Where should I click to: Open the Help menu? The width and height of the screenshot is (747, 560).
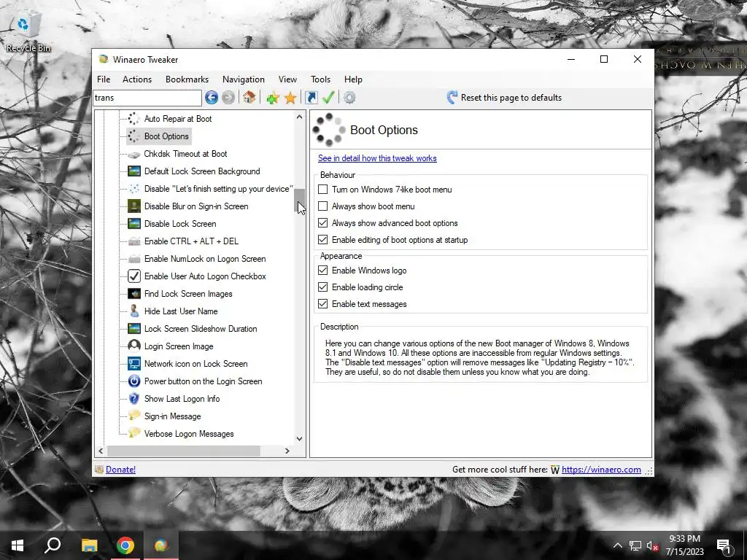[x=354, y=79]
